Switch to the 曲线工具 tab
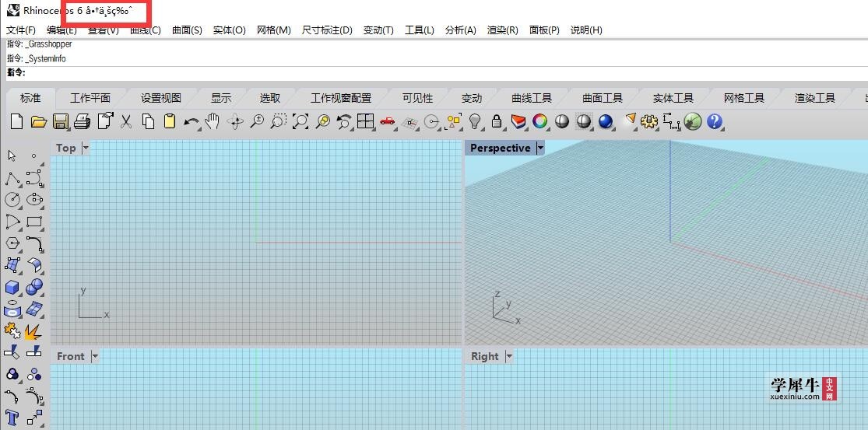Screen dimensions: 868x430 point(532,98)
